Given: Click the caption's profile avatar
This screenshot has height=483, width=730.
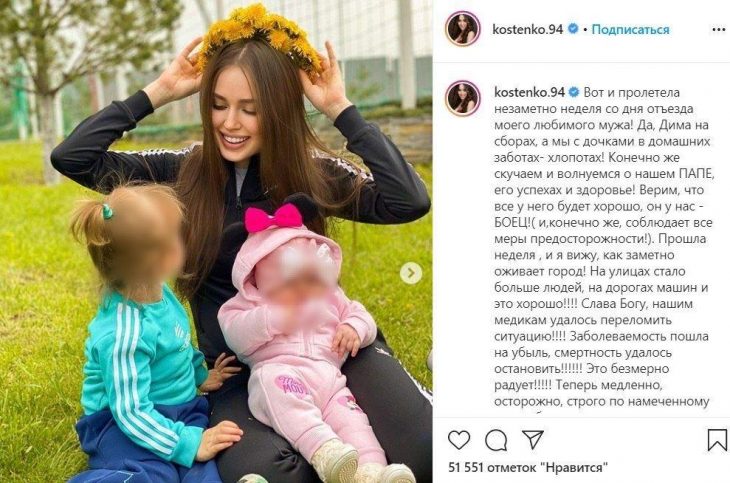Looking at the screenshot, I should [463, 98].
